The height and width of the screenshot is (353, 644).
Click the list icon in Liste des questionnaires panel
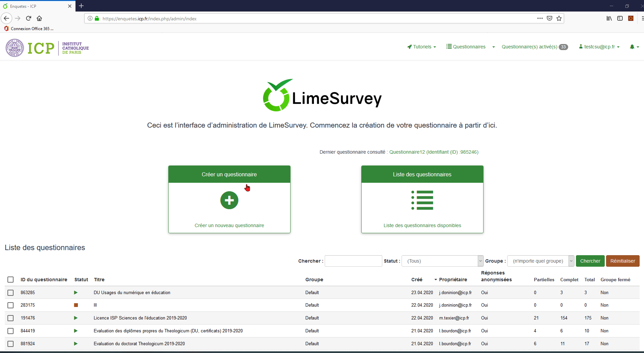[422, 200]
